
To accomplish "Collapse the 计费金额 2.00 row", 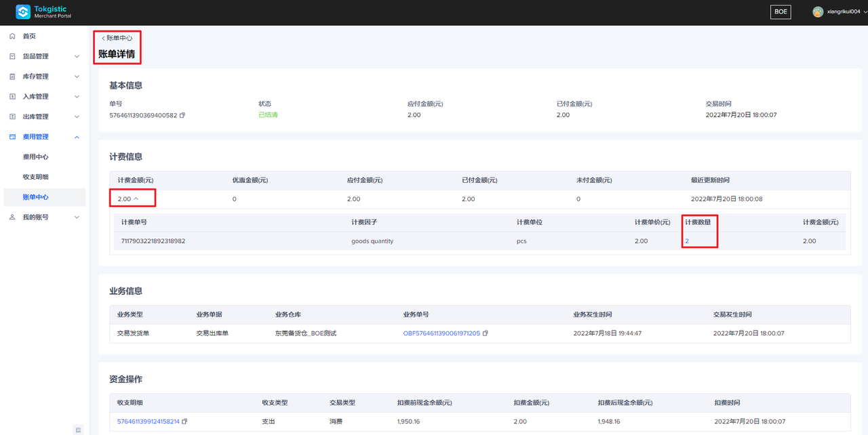I will 136,199.
